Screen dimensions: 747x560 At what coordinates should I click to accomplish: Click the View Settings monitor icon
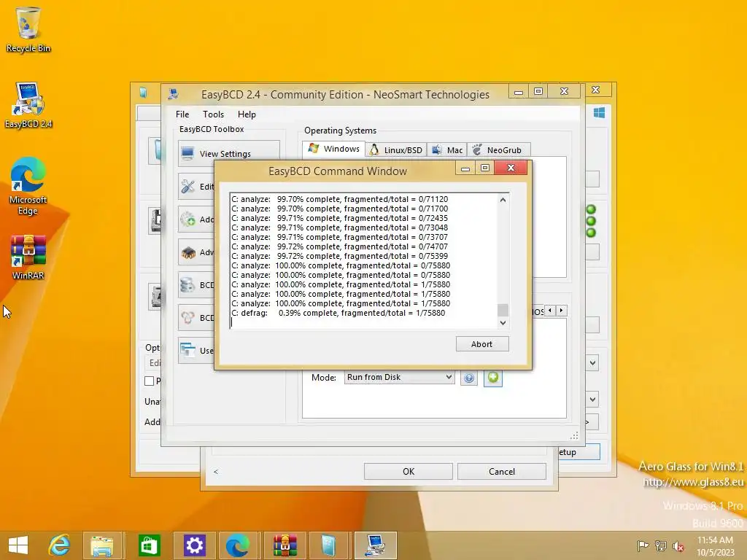pyautogui.click(x=187, y=153)
